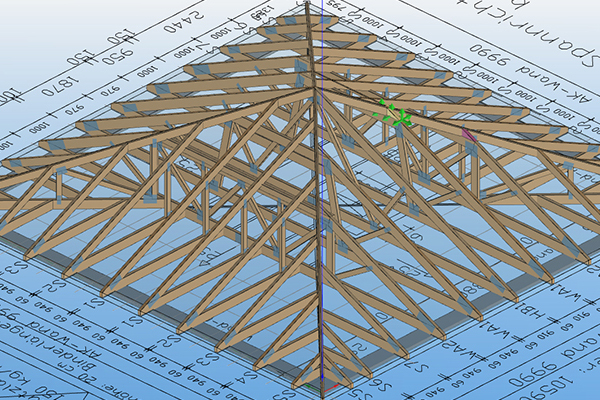Select the 950 dimension at top left

coord(118,47)
